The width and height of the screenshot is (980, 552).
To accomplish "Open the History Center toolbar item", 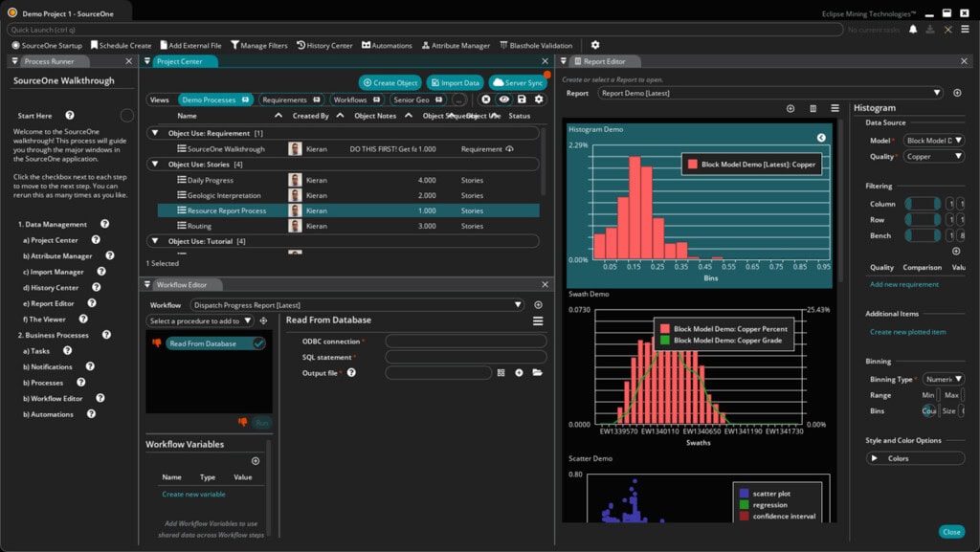I will tap(324, 45).
